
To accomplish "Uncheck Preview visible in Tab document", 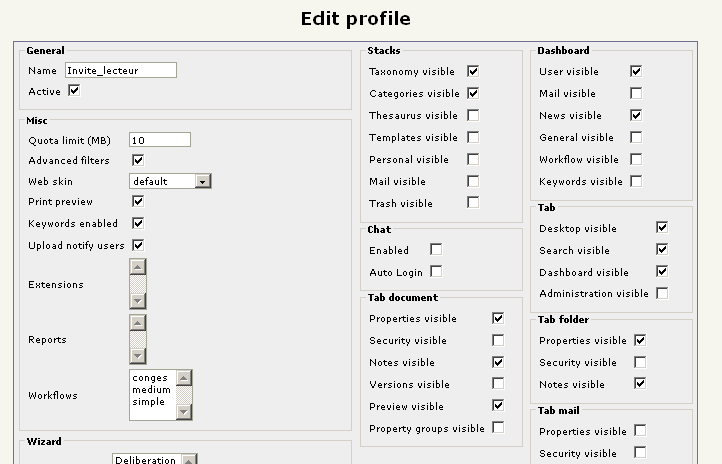I will [498, 406].
